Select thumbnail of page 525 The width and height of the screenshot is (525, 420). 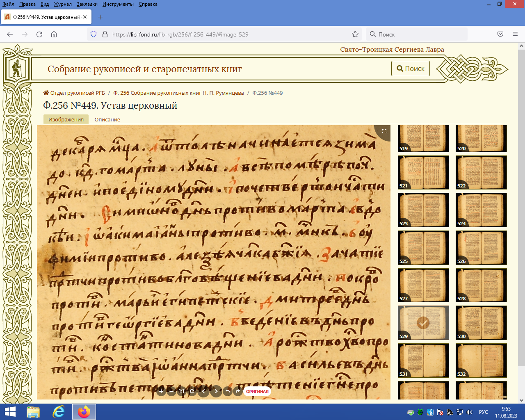coord(423,247)
